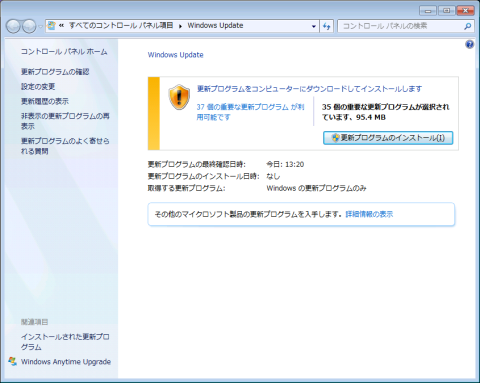Click 今日: 13:20 last check time
Image resolution: width=480 pixels, height=383 pixels.
[x=285, y=164]
